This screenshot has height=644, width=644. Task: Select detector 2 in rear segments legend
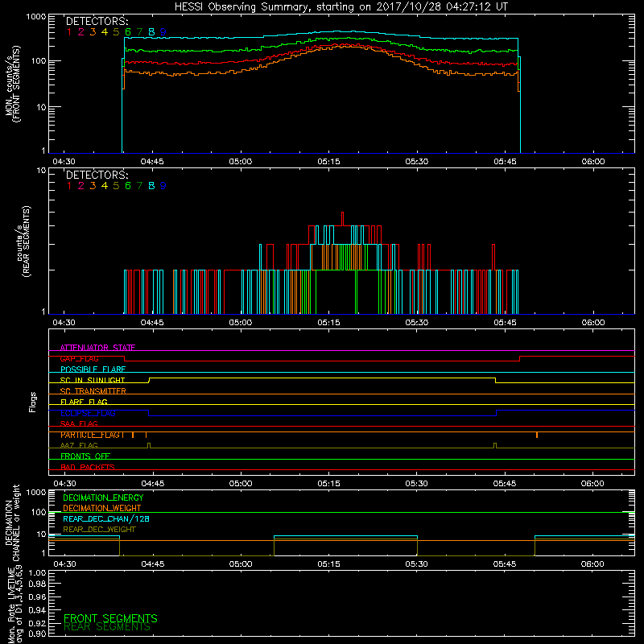(81, 186)
